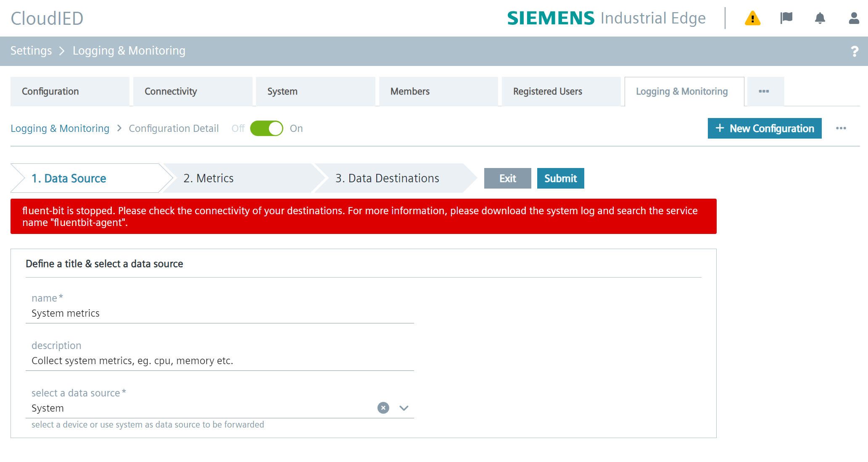Clear the selected System data source
Viewport: 868px width, 462px height.
(x=383, y=408)
